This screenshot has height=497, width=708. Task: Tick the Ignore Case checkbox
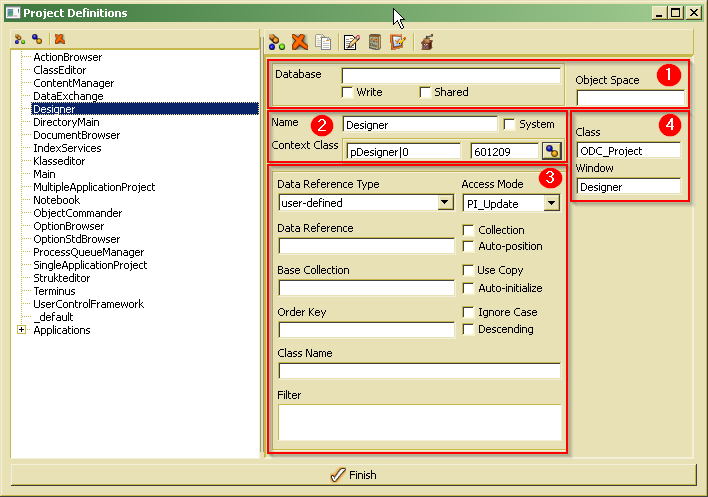coord(469,312)
